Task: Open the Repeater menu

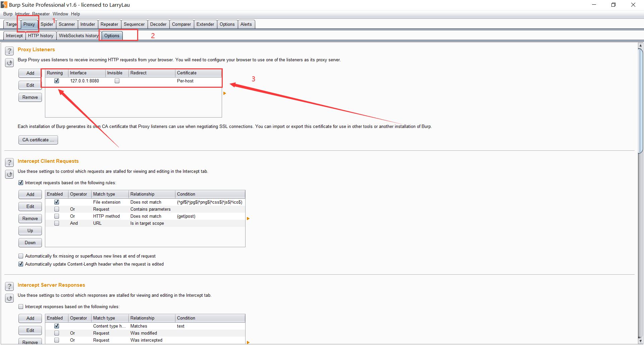Action: 41,14
